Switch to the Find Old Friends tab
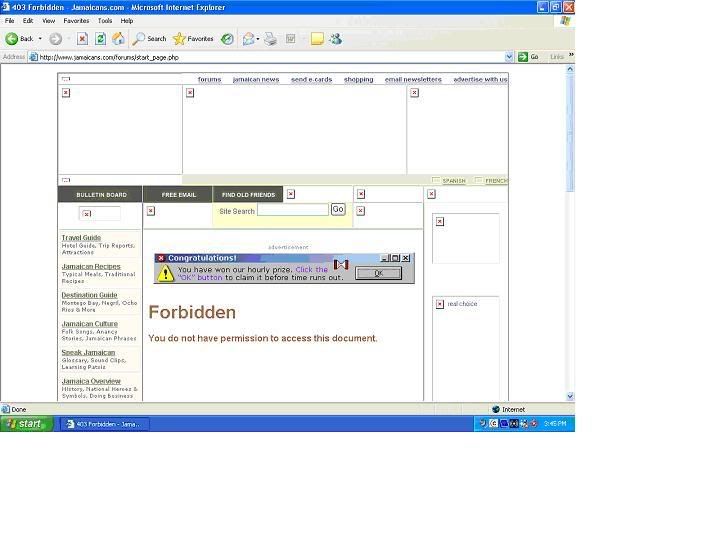 248,194
